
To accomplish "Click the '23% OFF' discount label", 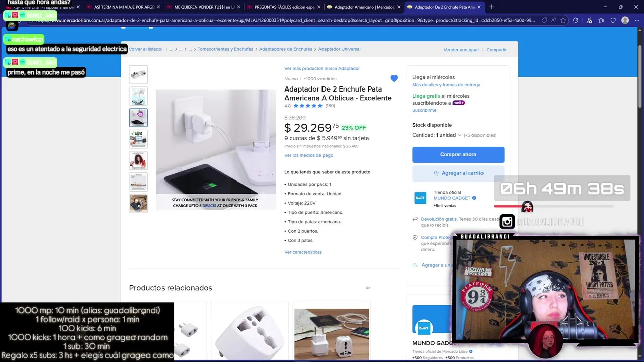I will 354,128.
